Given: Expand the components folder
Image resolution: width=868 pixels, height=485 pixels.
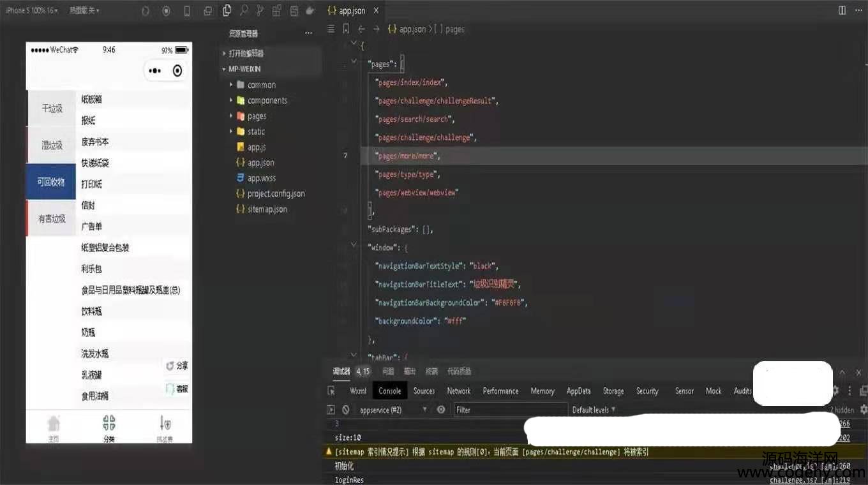Looking at the screenshot, I should (x=231, y=100).
